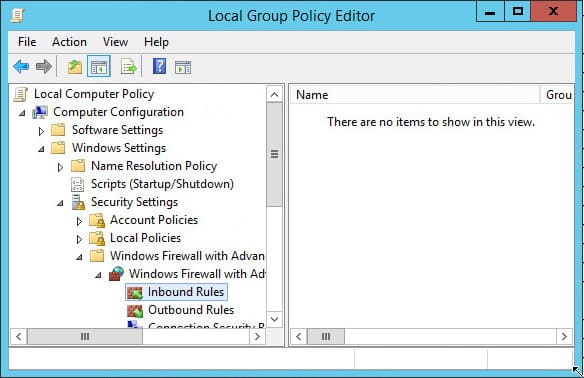Click the Name Resolution Policy folder icon
Viewport: 584px width, 378px height.
78,166
